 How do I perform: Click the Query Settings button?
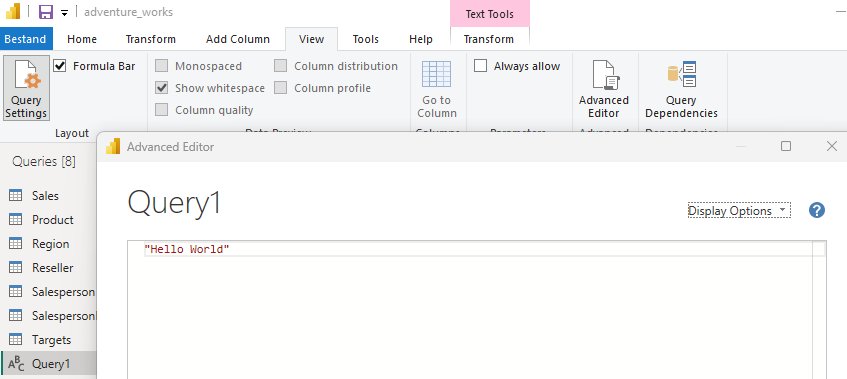(x=26, y=88)
